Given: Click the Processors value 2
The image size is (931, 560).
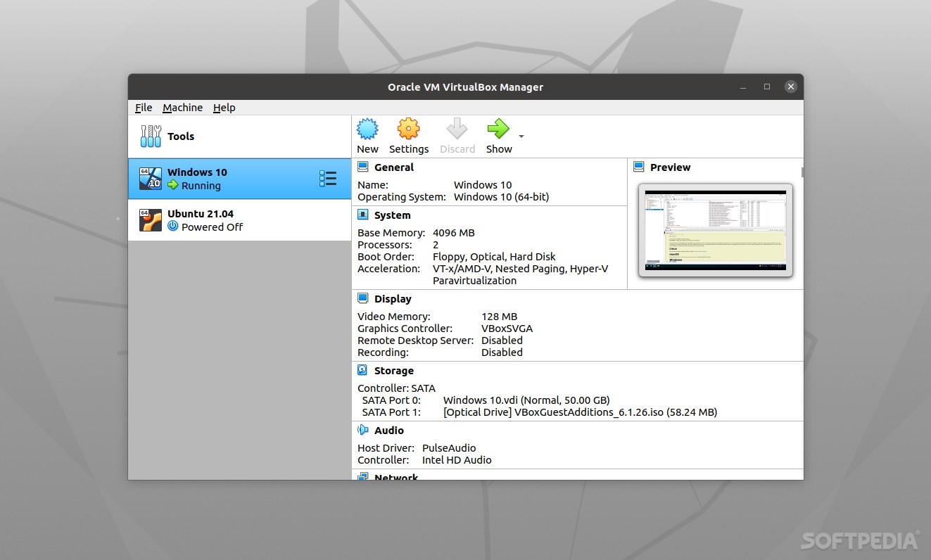Looking at the screenshot, I should [x=436, y=245].
